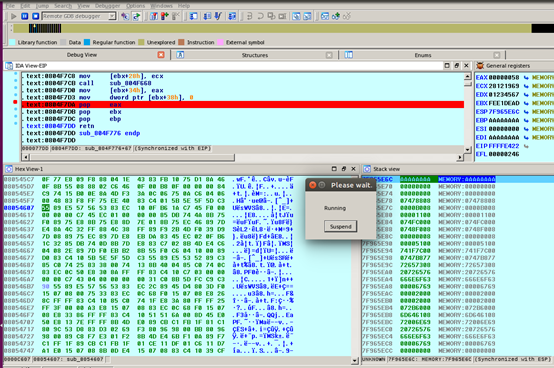Click the tracing window toolbar icon

coord(249,16)
